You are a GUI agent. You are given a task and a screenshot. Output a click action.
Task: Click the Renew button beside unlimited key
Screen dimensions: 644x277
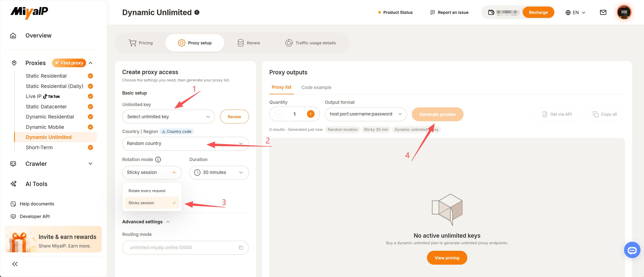tap(234, 117)
